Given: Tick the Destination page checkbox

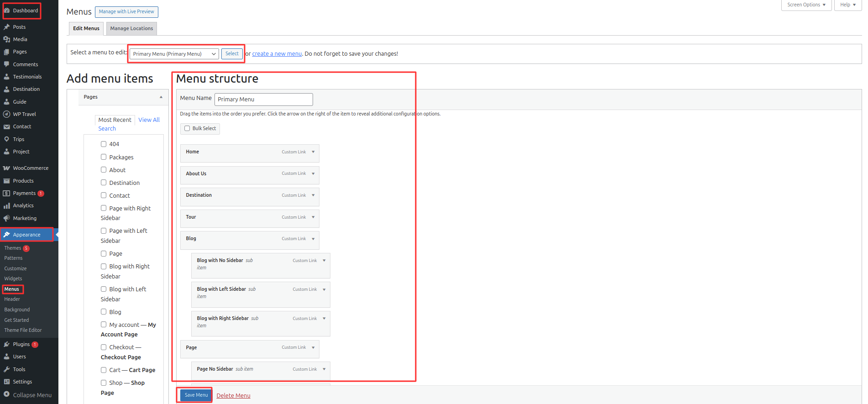Looking at the screenshot, I should click(x=104, y=182).
